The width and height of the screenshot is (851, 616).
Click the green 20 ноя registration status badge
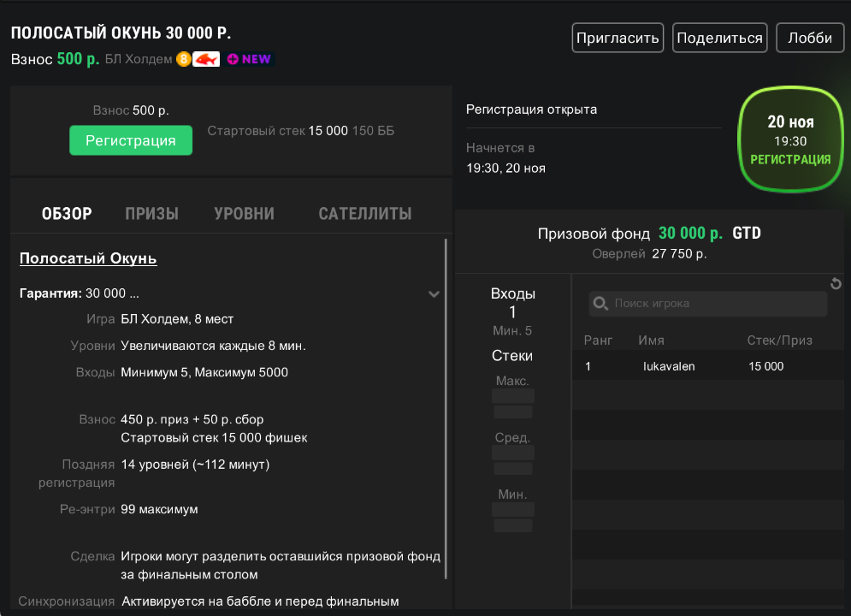(x=789, y=139)
